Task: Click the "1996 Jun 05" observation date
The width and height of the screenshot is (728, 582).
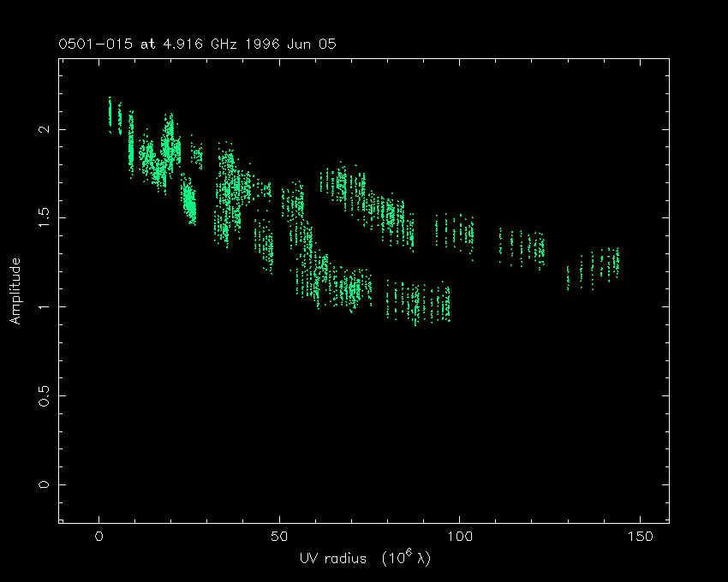Action: click(287, 44)
